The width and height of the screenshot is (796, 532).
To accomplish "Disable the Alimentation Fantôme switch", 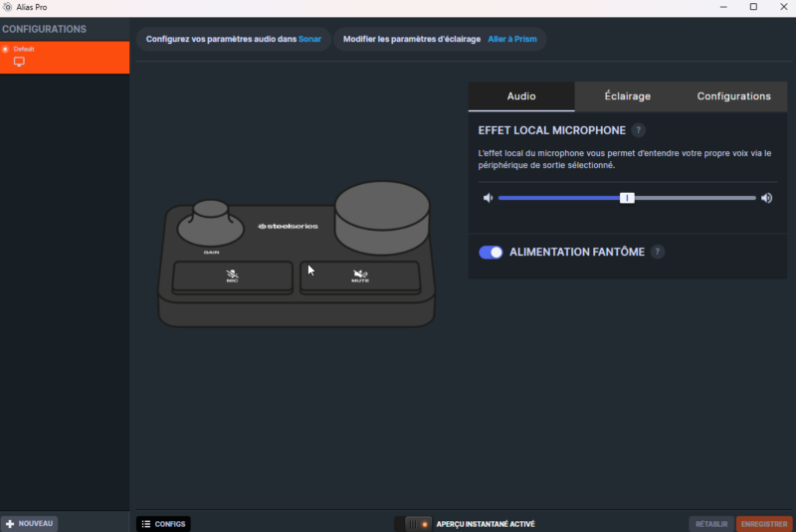I will point(491,253).
